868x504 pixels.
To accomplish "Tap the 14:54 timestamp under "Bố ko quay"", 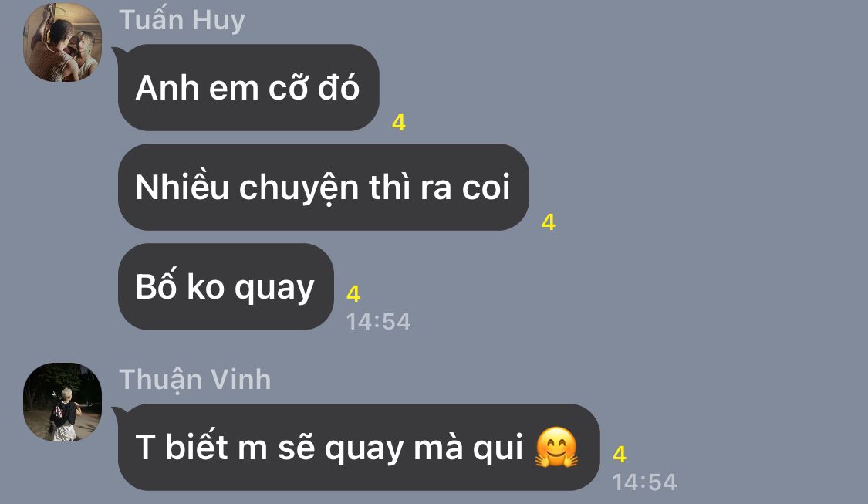I will pos(379,322).
